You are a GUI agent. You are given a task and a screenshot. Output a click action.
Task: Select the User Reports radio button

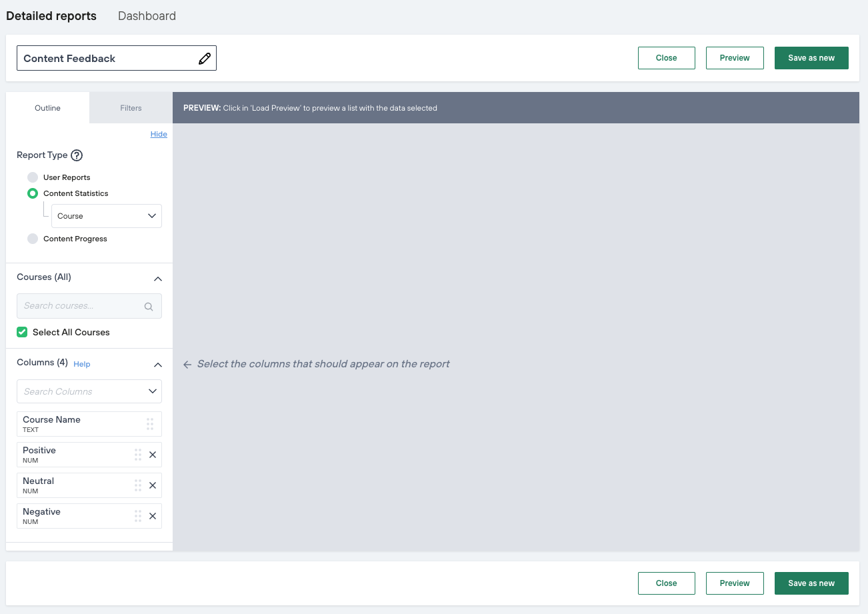33,177
